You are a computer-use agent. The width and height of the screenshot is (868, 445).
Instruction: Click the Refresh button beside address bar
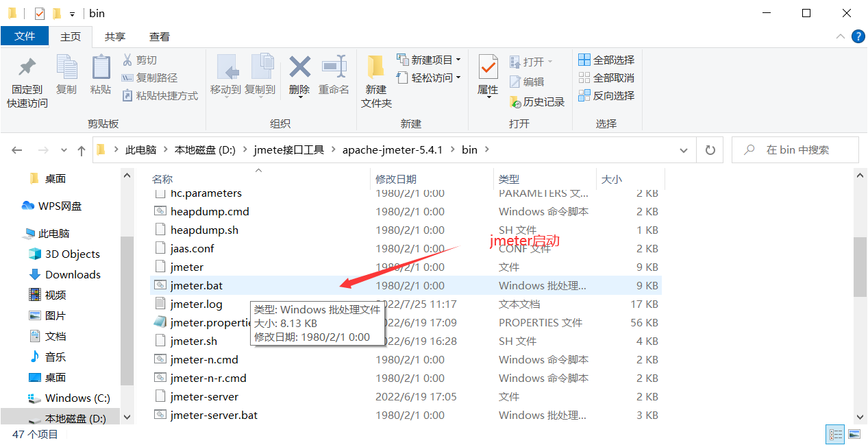coord(710,150)
